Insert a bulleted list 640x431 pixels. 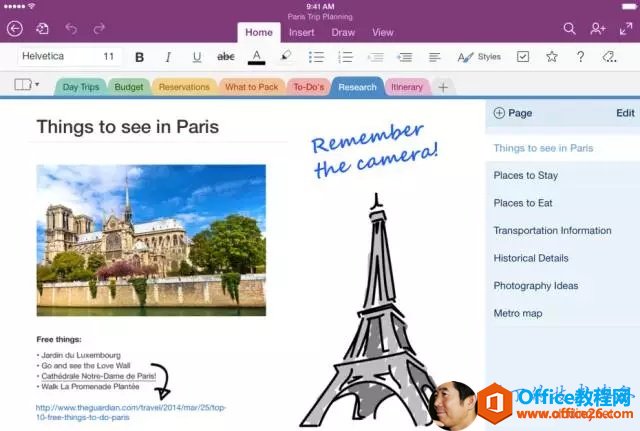coord(316,57)
